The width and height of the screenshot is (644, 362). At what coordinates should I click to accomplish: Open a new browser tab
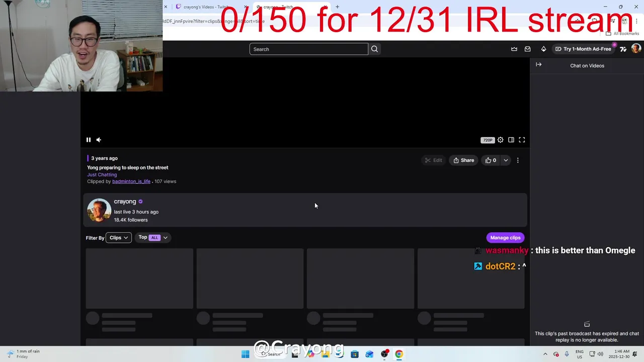tap(337, 7)
